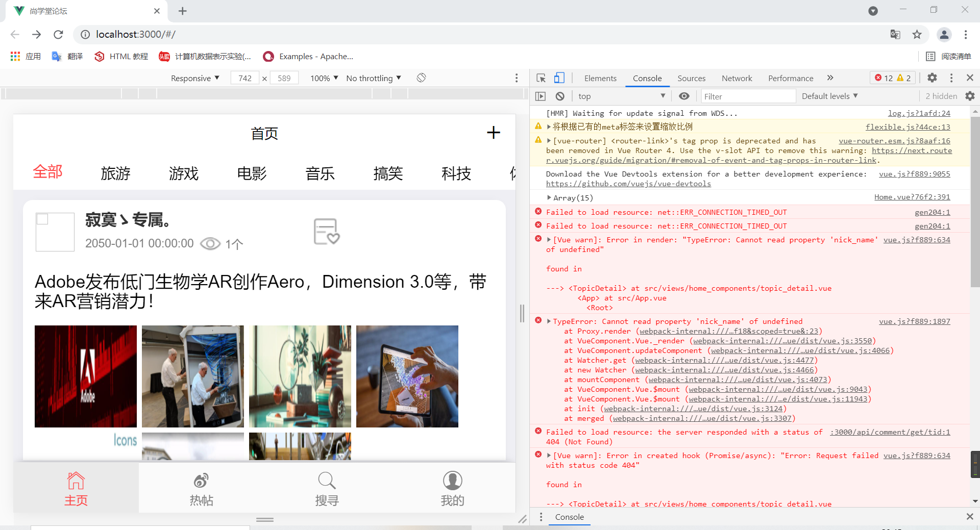Open the No throttling dropdown

pos(374,78)
